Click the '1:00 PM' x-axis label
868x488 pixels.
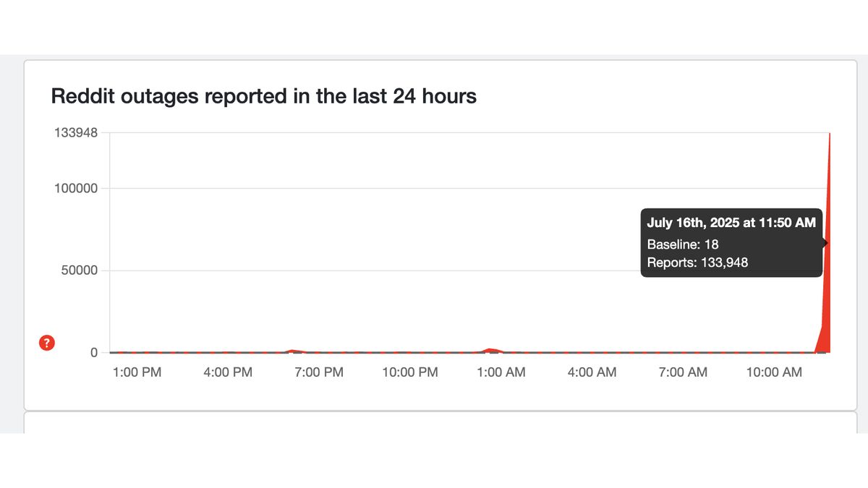pos(137,372)
